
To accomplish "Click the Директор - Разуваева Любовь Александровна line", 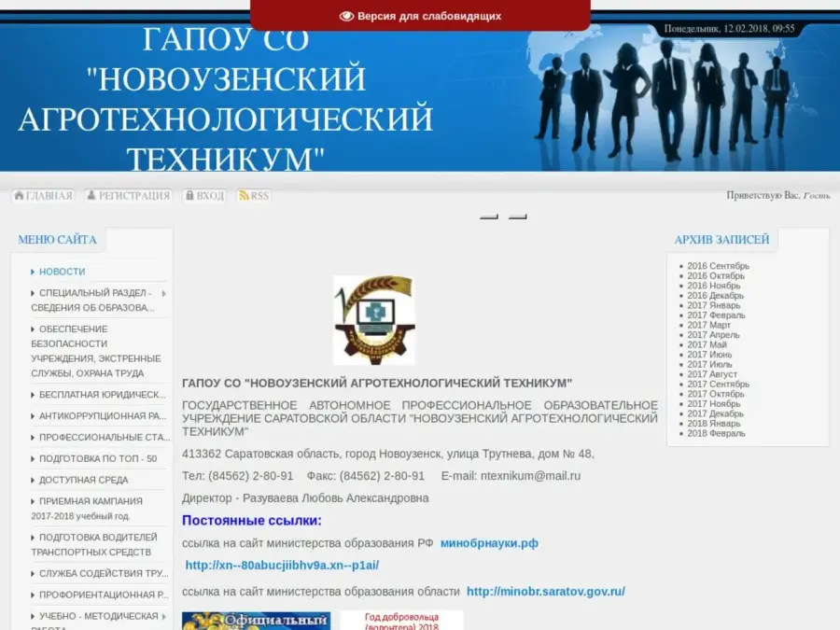I will (x=305, y=498).
